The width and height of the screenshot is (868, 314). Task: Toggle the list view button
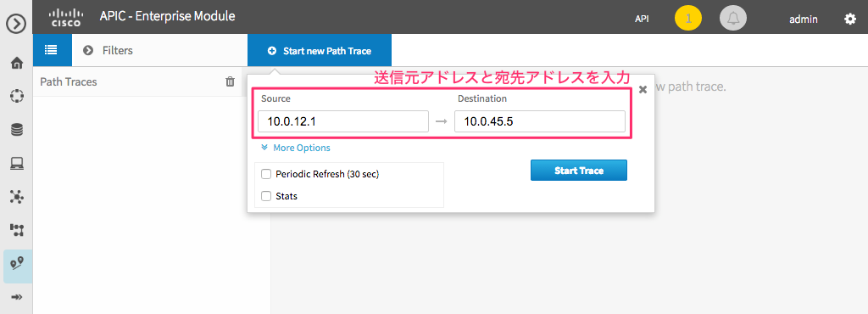[52, 50]
